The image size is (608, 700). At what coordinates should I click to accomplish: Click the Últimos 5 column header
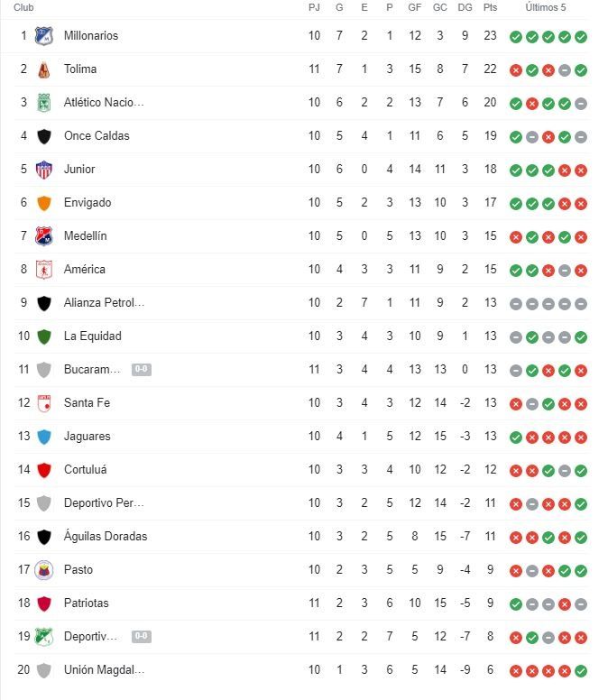[x=546, y=7]
